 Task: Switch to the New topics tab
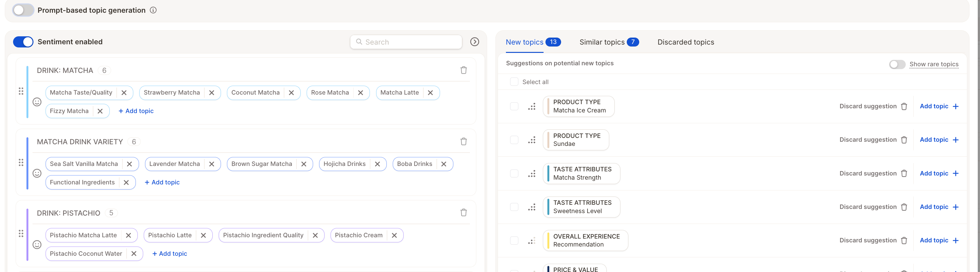click(533, 42)
